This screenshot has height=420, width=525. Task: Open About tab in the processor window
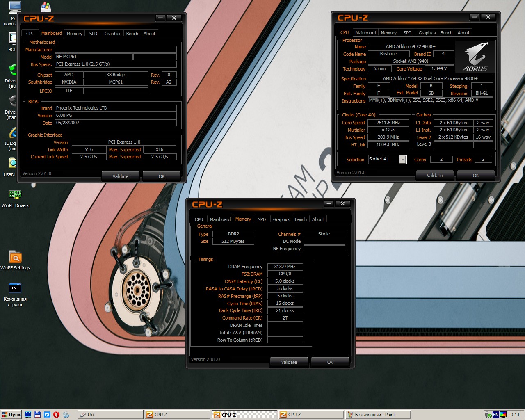(x=463, y=33)
